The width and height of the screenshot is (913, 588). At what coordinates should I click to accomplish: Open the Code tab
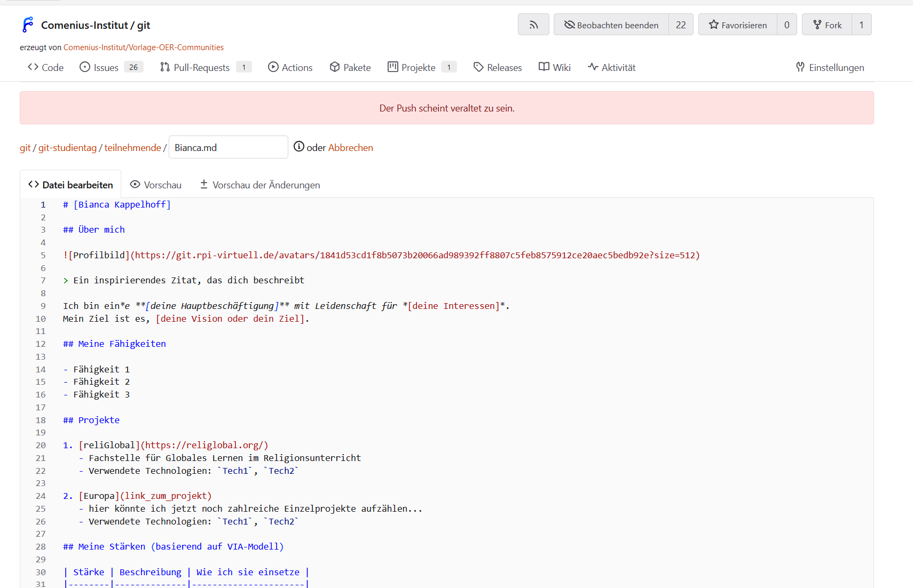coord(46,67)
